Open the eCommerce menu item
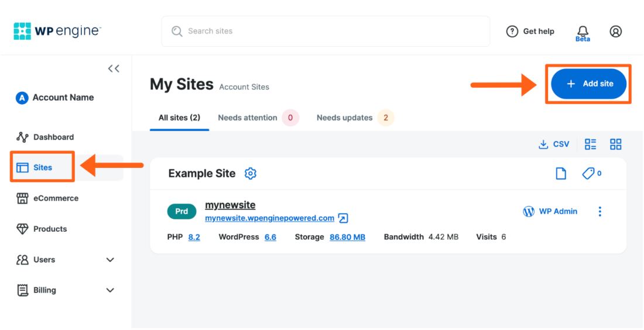 [47, 198]
